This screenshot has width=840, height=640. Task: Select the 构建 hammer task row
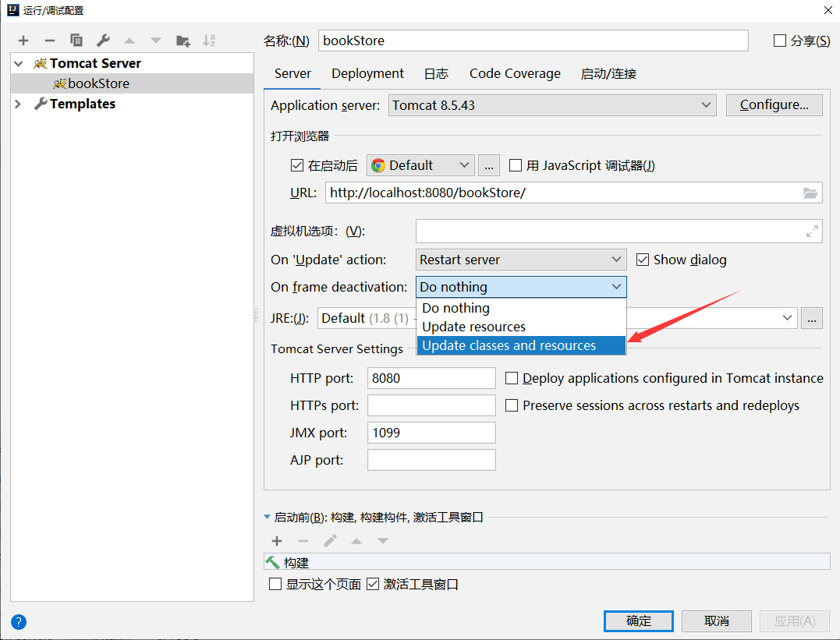tap(547, 562)
